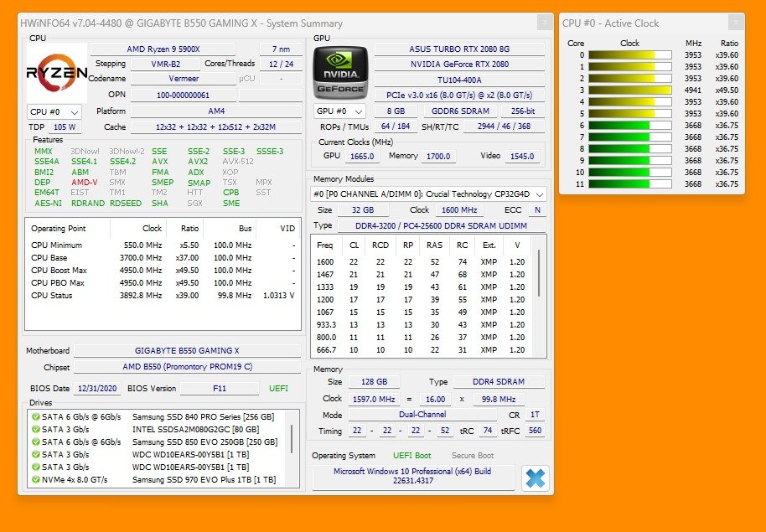Click status icon for Samsung SSD 970 EVO Plus
The image size is (766, 532).
(36, 480)
